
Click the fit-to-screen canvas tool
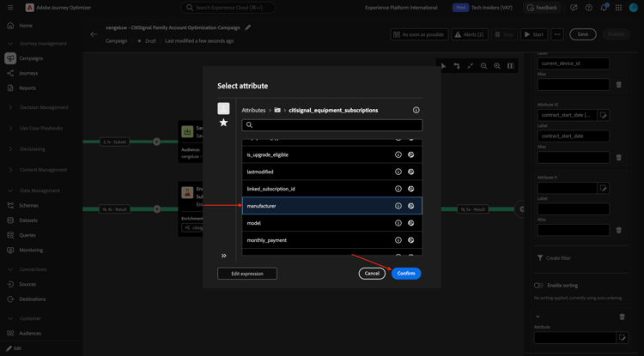click(471, 65)
